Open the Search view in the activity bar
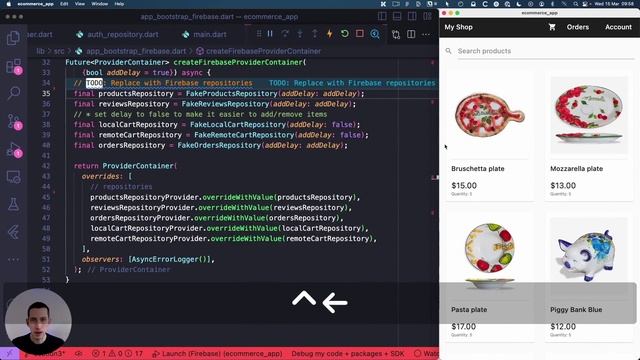 pyautogui.click(x=13, y=93)
